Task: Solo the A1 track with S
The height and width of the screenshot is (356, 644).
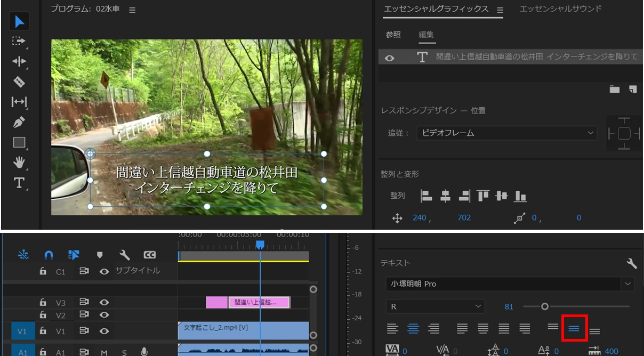Action: pyautogui.click(x=124, y=352)
